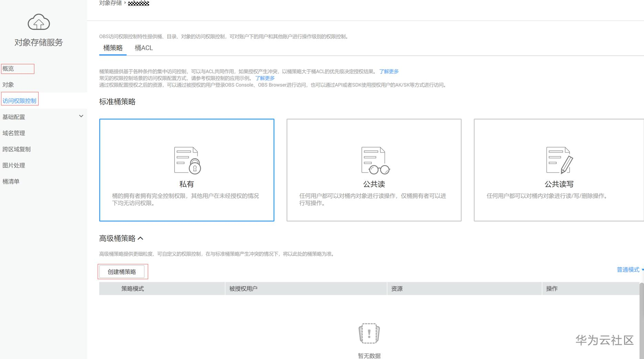Open the 普通模式 dropdown
644x359 pixels.
point(630,270)
